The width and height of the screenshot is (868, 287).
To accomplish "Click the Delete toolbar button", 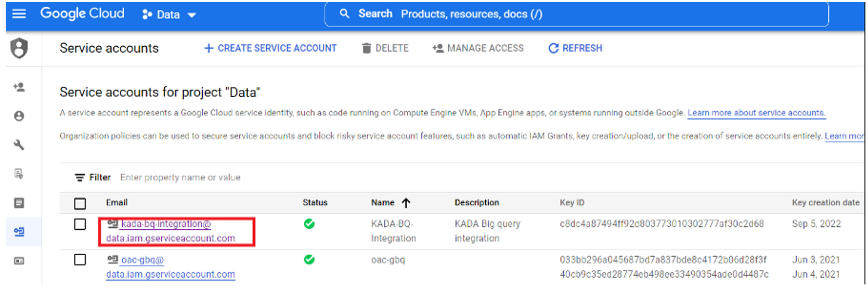I will point(385,48).
